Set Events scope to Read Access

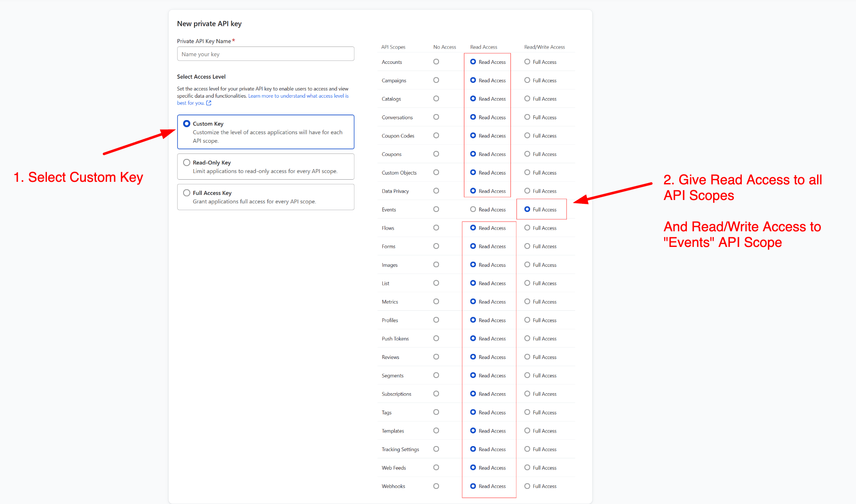tap(473, 209)
